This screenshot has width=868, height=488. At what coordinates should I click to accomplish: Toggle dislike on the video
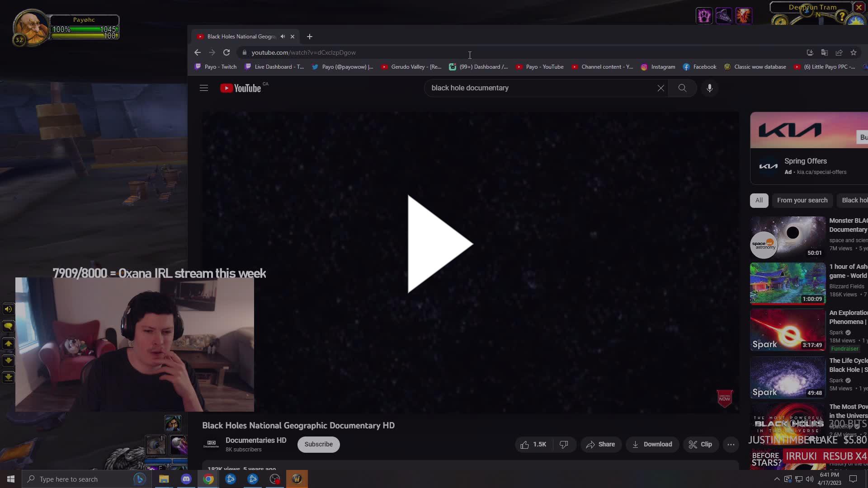564,444
